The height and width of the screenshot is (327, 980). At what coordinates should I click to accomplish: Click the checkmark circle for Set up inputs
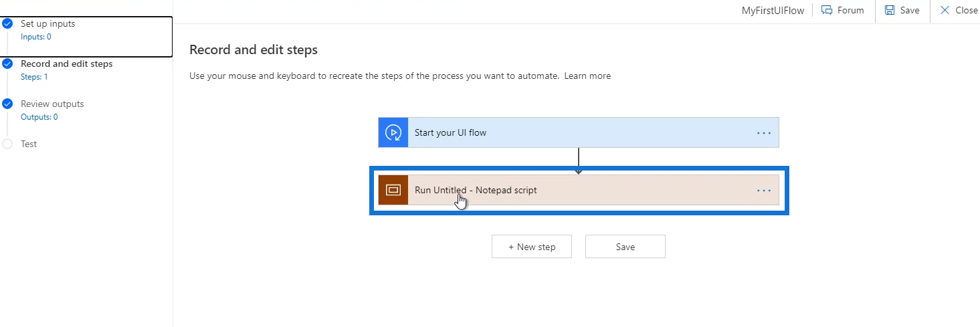point(7,23)
